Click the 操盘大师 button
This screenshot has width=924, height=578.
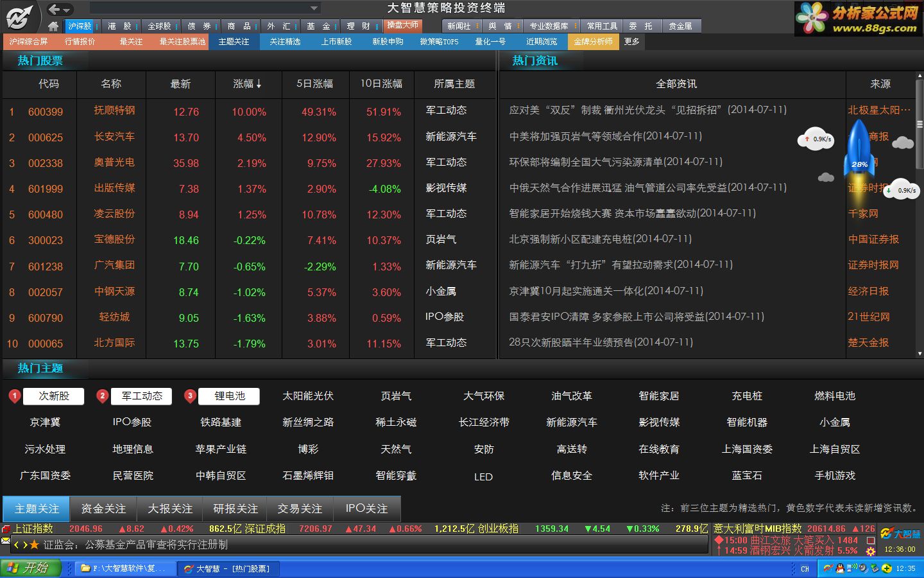[404, 25]
